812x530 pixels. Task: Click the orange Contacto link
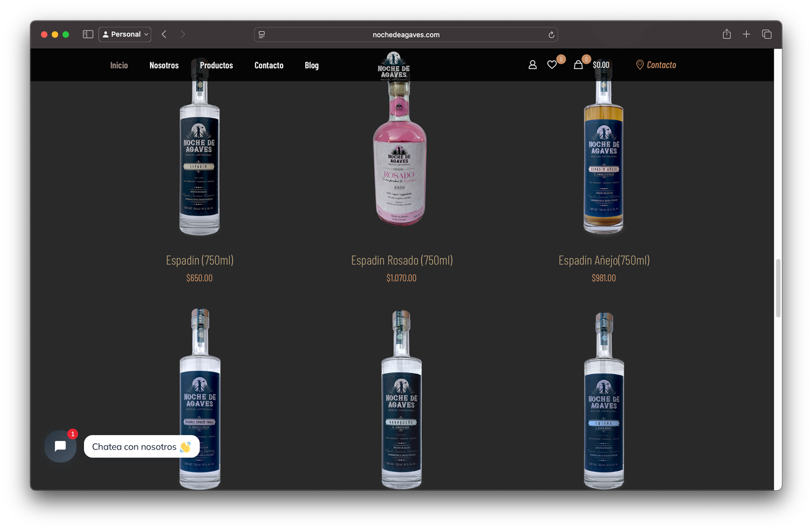pos(661,65)
